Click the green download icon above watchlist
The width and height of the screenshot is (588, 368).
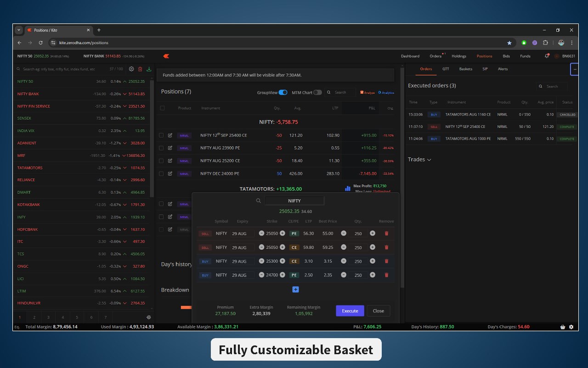pyautogui.click(x=149, y=69)
